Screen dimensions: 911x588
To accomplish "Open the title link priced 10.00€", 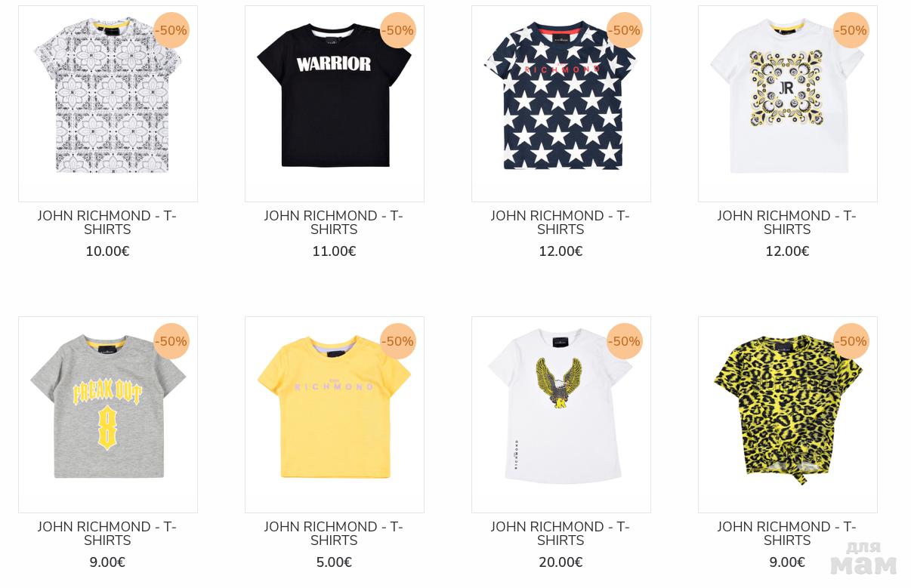I will 107,223.
